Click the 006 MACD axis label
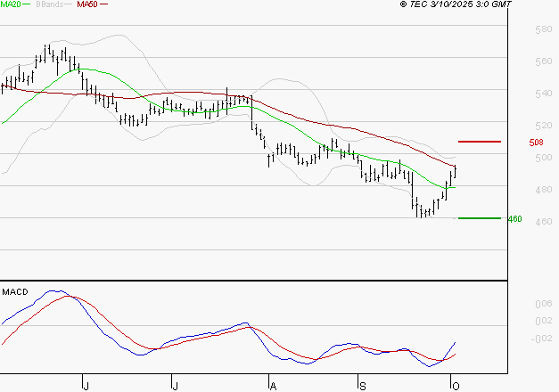The width and height of the screenshot is (559, 392). point(544,304)
